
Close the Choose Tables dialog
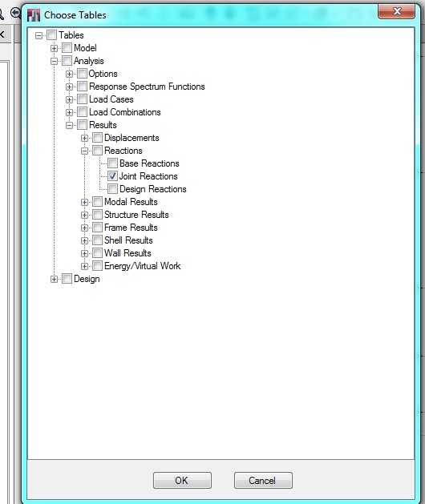point(396,12)
